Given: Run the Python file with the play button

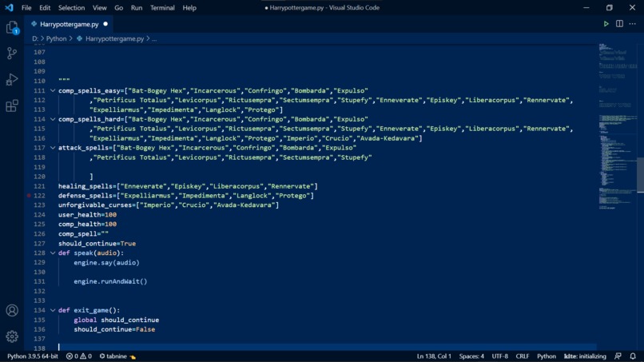Looking at the screenshot, I should tap(606, 24).
